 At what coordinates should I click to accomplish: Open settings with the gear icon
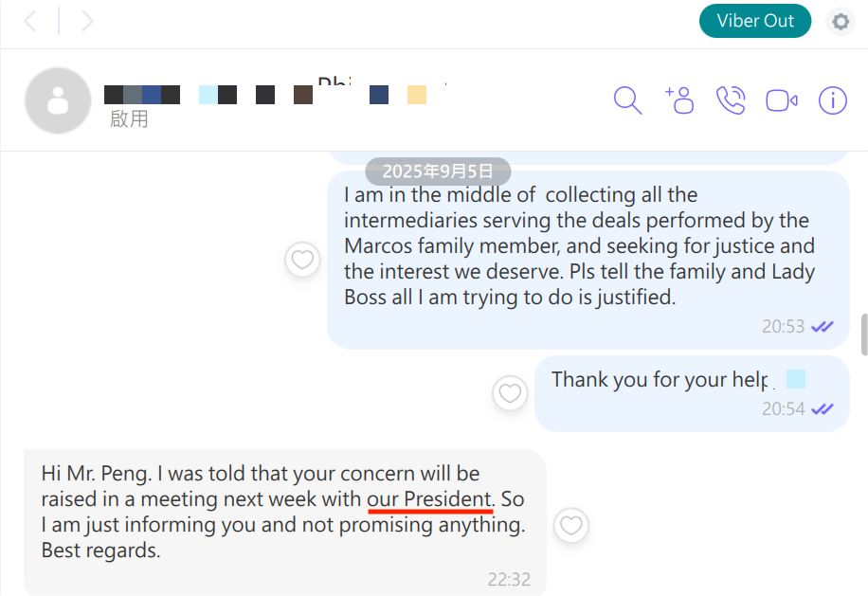pyautogui.click(x=840, y=22)
